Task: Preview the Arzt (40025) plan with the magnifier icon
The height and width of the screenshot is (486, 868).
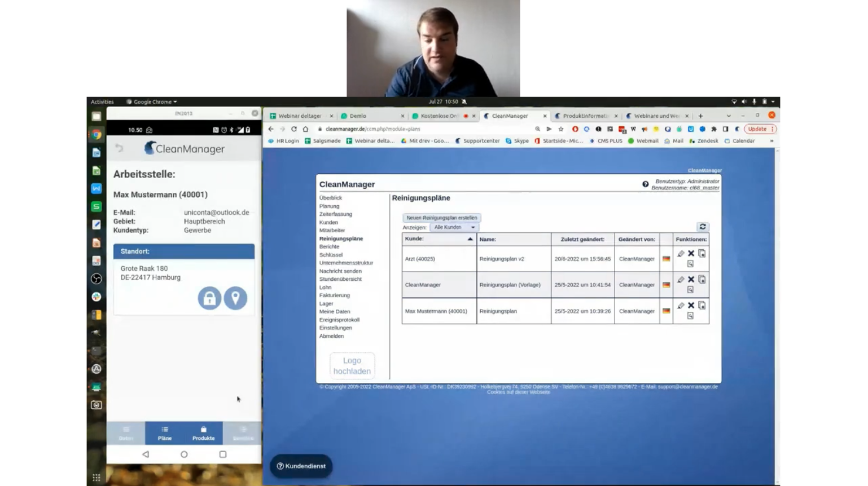Action: pos(690,263)
